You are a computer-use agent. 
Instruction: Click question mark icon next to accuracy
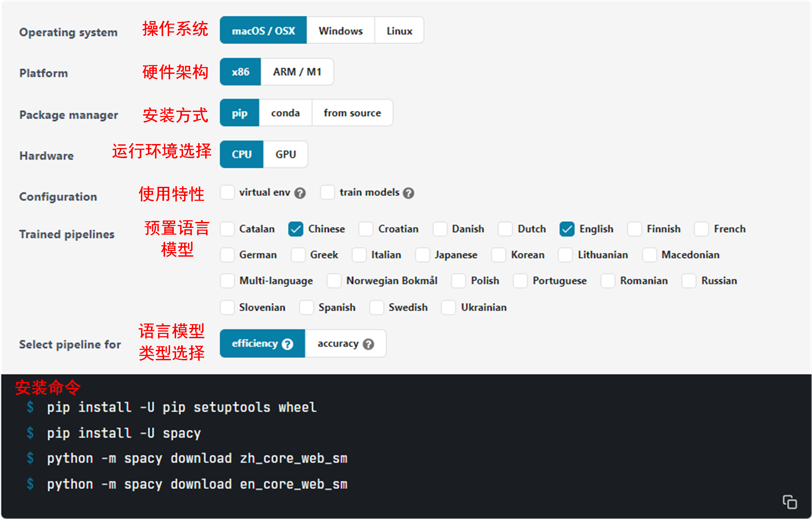pyautogui.click(x=368, y=344)
